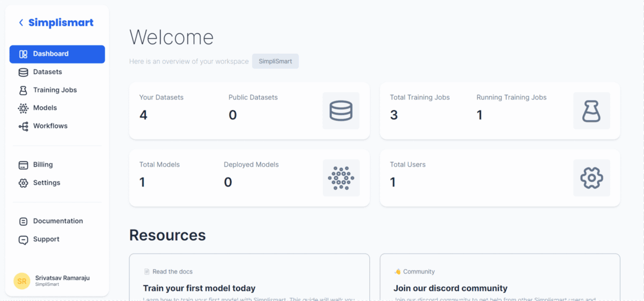Navigate to Models in the sidebar
644x301 pixels.
click(57, 108)
